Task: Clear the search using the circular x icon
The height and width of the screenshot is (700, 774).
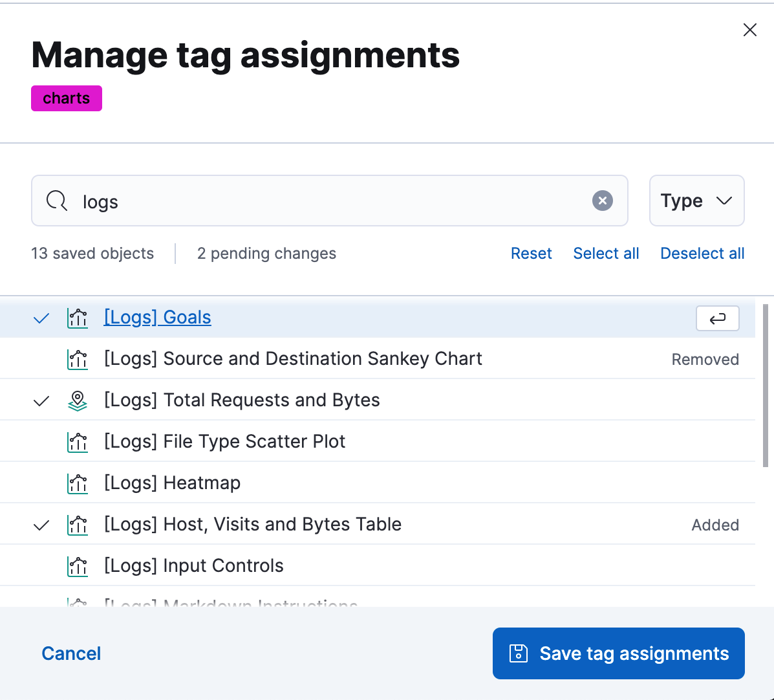Action: 602,201
